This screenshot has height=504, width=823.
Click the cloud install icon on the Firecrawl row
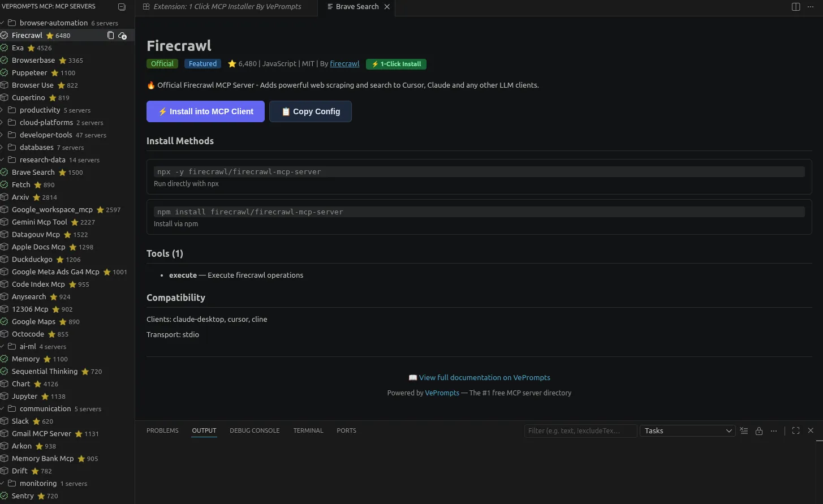click(123, 36)
